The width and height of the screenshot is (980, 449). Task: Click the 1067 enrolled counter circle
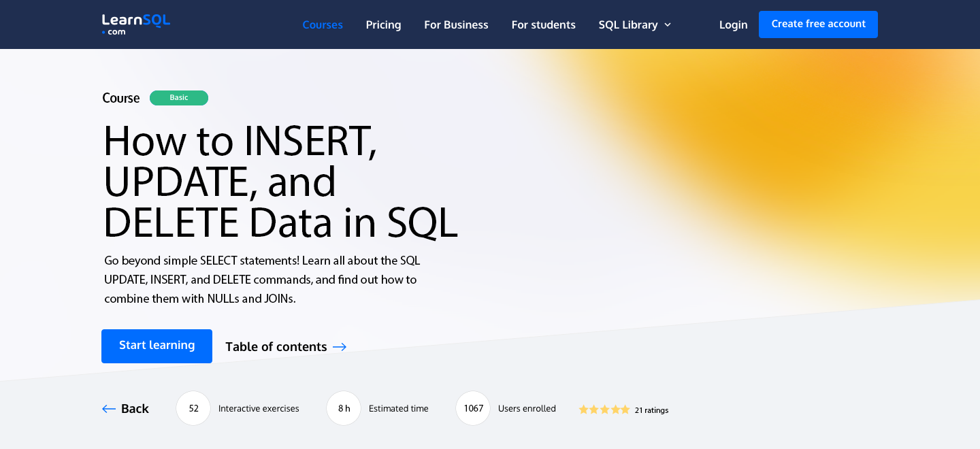pos(473,408)
